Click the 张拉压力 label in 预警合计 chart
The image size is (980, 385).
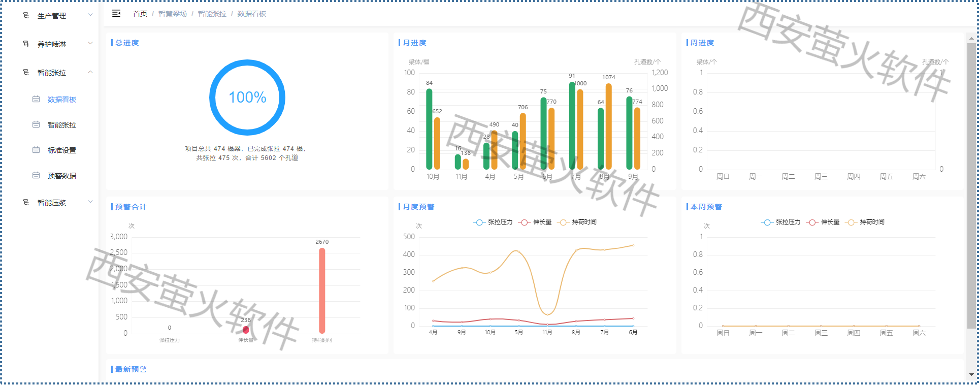click(170, 340)
